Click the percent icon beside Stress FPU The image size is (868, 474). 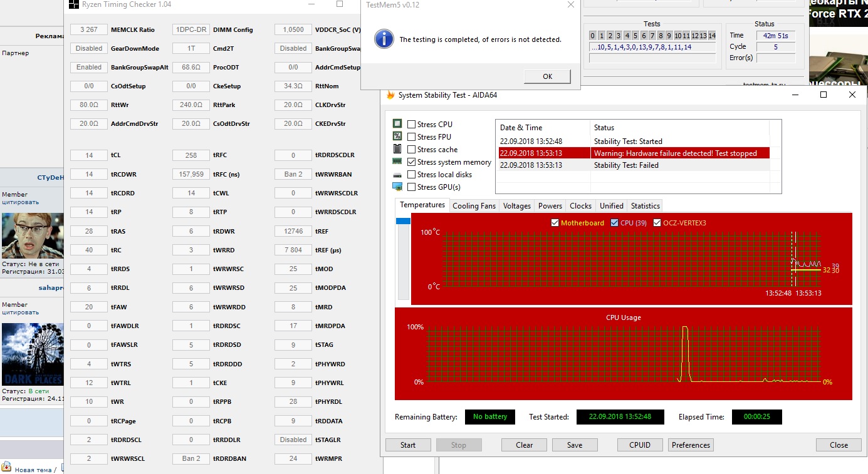(397, 137)
